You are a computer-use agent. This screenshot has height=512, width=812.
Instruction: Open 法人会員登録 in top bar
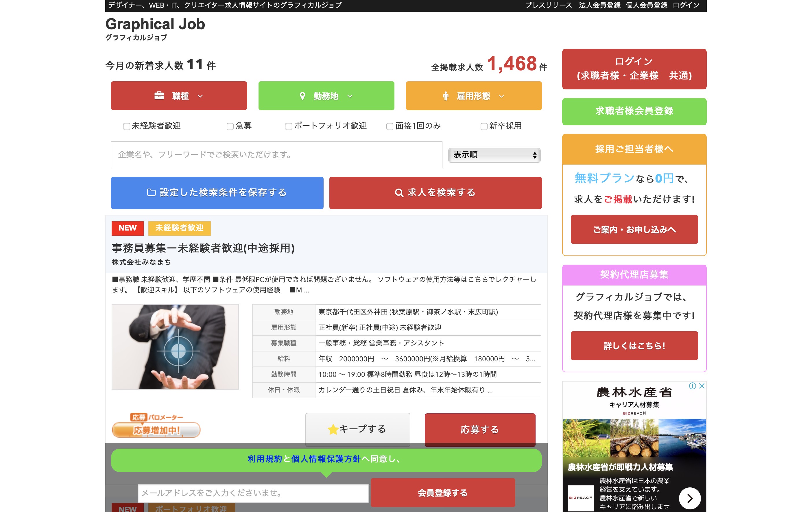coord(599,5)
